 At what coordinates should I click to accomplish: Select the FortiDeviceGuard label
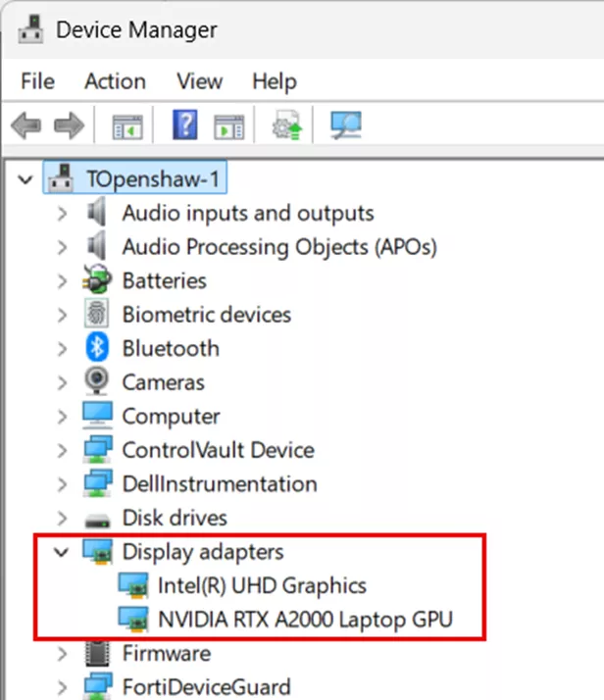206,687
